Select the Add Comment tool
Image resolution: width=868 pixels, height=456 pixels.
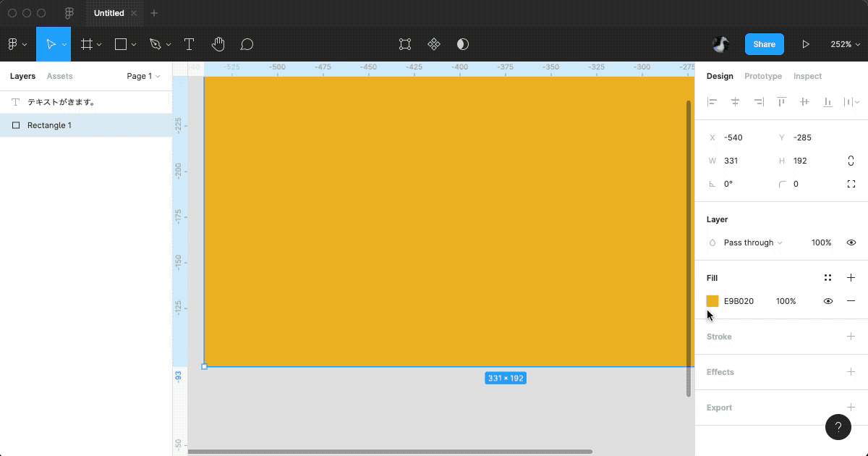[247, 44]
